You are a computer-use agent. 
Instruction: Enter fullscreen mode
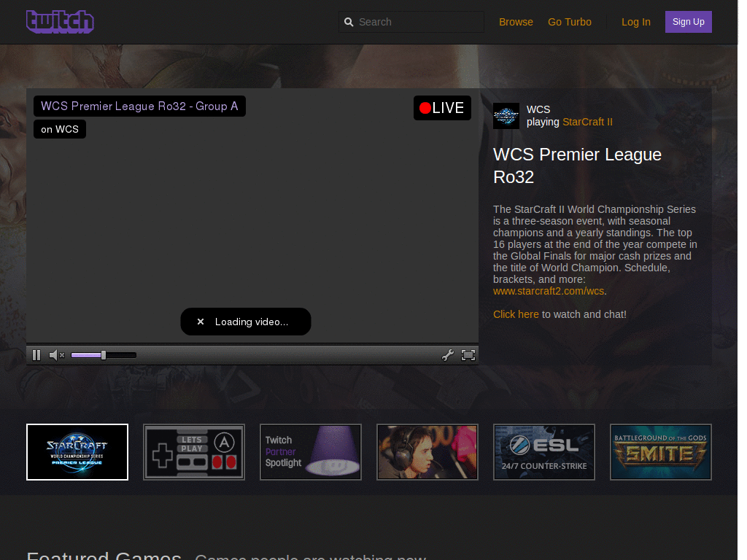point(468,355)
